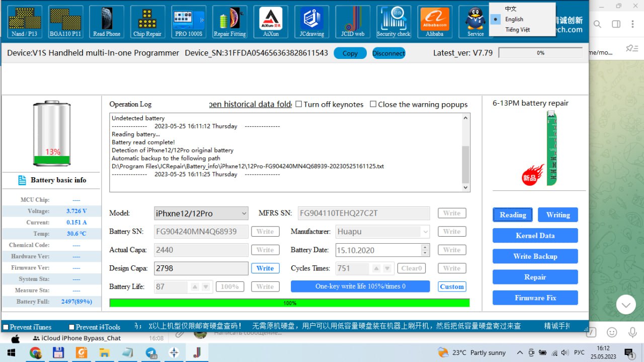Open File Explorer from the taskbar

105,352
